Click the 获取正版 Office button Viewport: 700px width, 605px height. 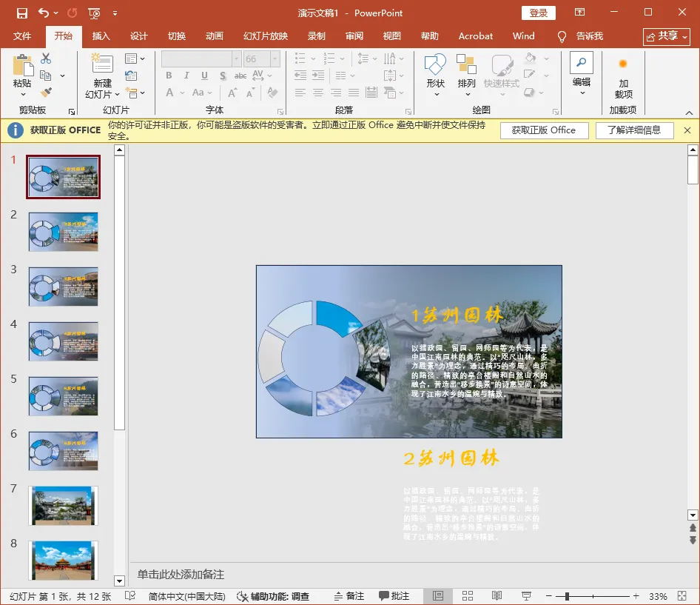click(544, 130)
